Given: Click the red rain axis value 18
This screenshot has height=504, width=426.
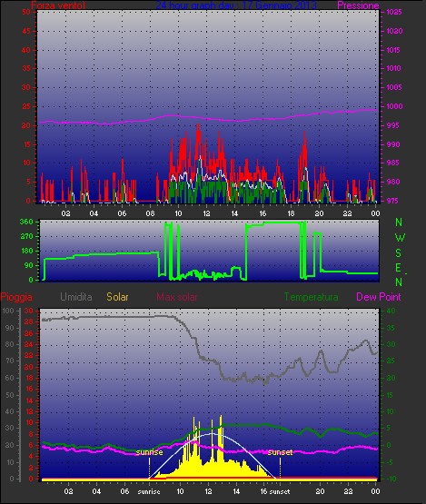Looking at the screenshot, I should coord(29,378).
